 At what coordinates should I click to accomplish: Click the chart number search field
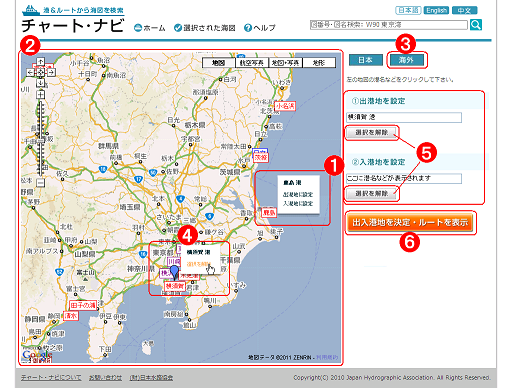[389, 25]
